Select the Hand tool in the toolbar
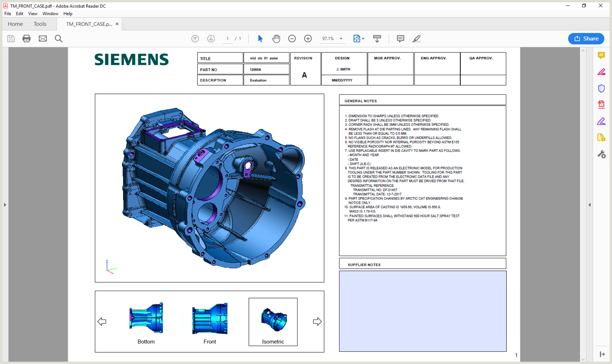This screenshot has width=612, height=364. (276, 39)
